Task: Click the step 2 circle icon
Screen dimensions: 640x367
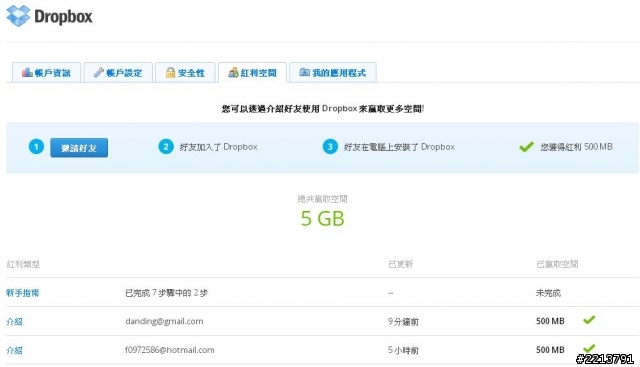Action: coord(166,147)
